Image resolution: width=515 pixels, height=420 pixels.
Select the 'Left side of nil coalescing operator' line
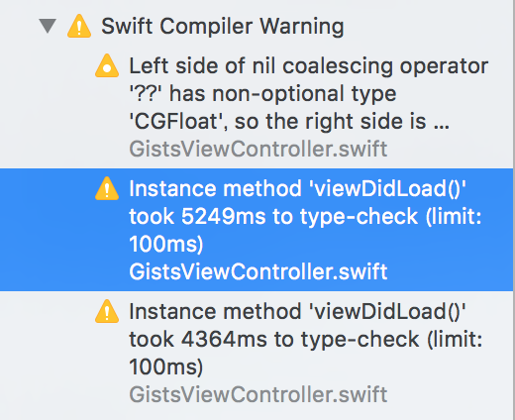coord(308,66)
